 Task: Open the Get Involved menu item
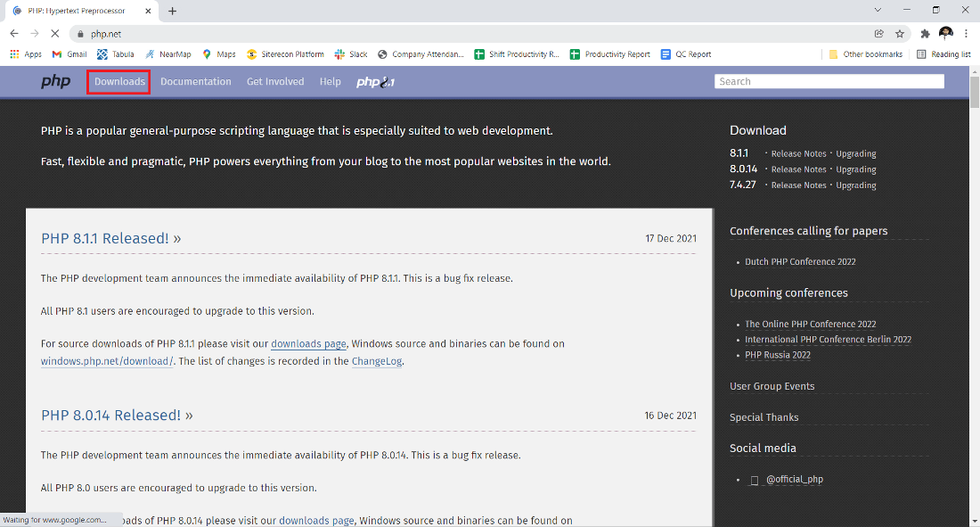pyautogui.click(x=275, y=81)
